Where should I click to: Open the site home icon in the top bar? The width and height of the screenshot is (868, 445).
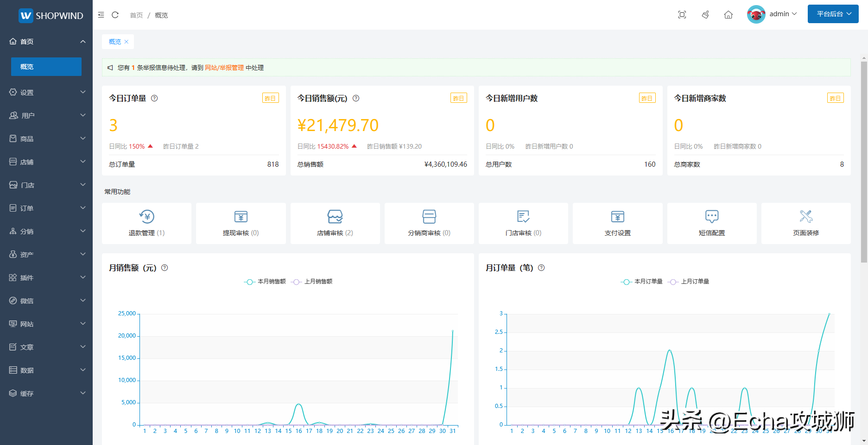click(x=729, y=15)
